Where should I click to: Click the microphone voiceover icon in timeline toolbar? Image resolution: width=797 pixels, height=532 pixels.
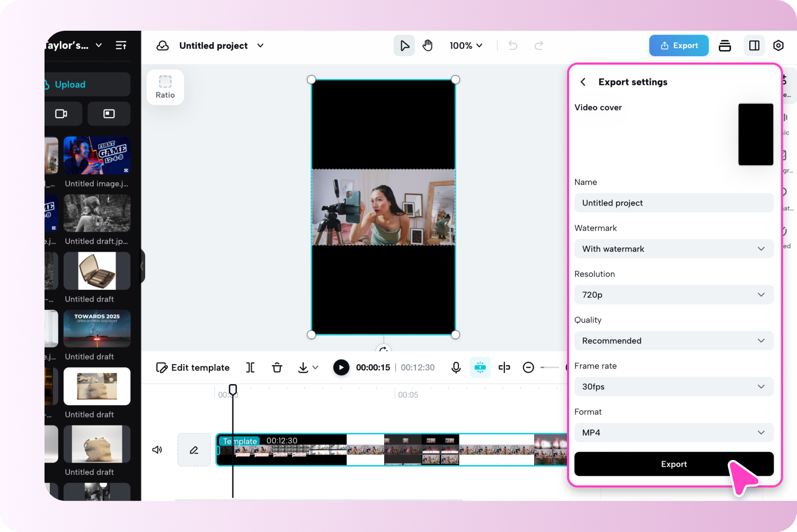click(456, 367)
